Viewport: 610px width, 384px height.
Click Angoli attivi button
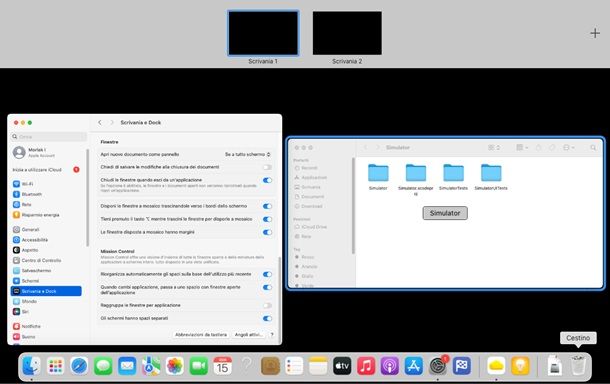[x=249, y=335]
